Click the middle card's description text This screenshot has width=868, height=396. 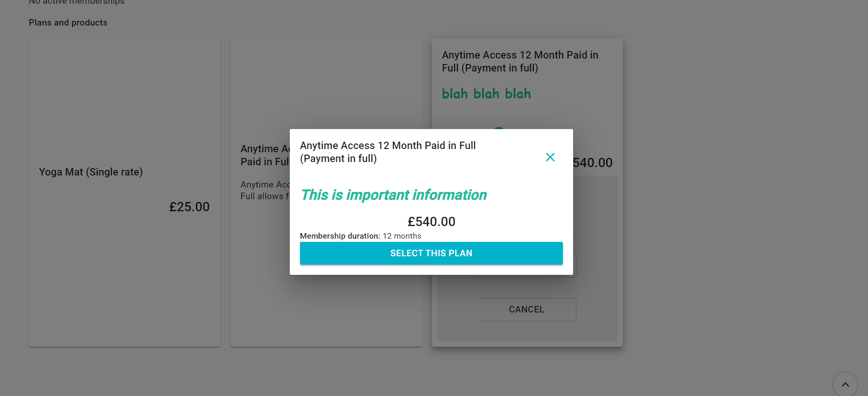(265, 190)
